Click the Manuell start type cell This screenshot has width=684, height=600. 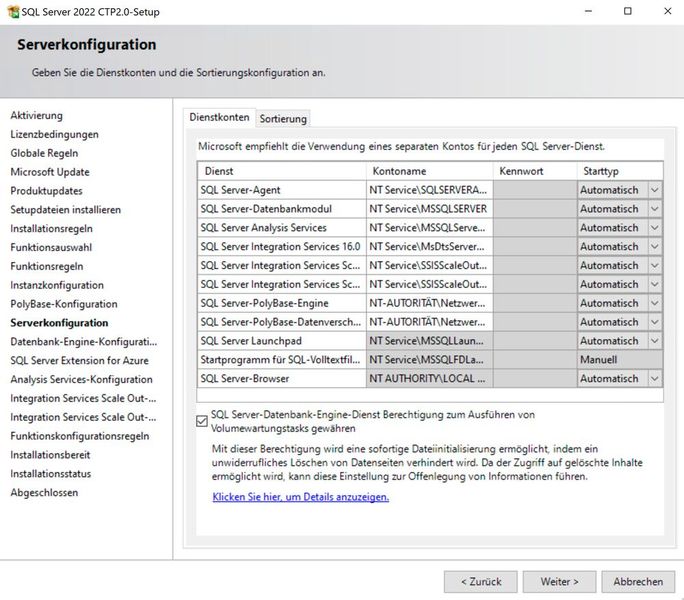pyautogui.click(x=620, y=360)
